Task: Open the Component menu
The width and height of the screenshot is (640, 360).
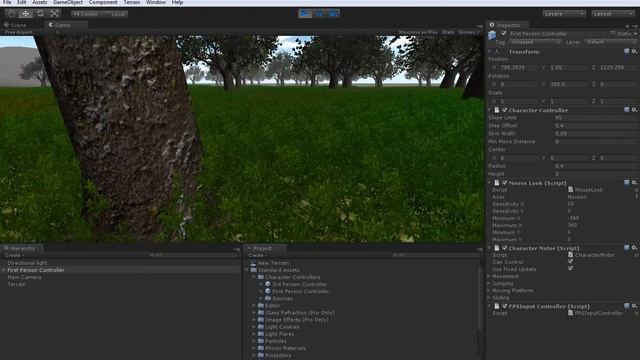Action: click(x=103, y=2)
